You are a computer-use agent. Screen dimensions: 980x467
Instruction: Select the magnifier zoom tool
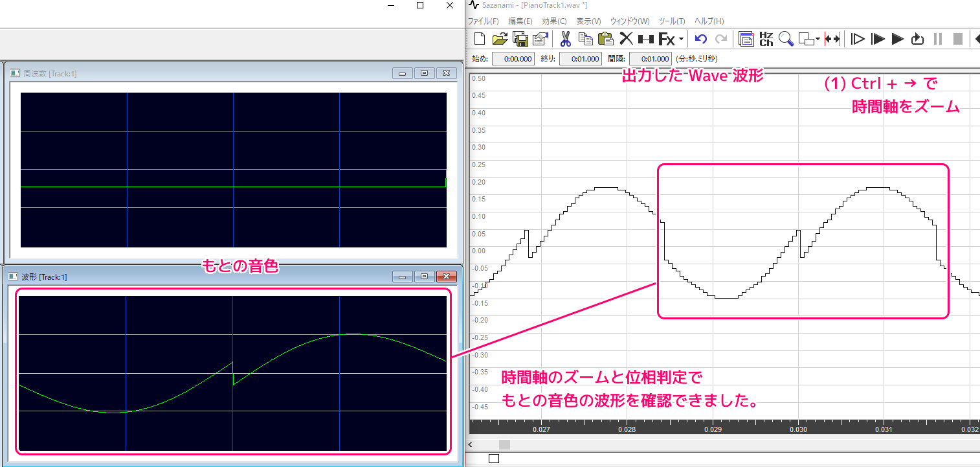point(786,39)
